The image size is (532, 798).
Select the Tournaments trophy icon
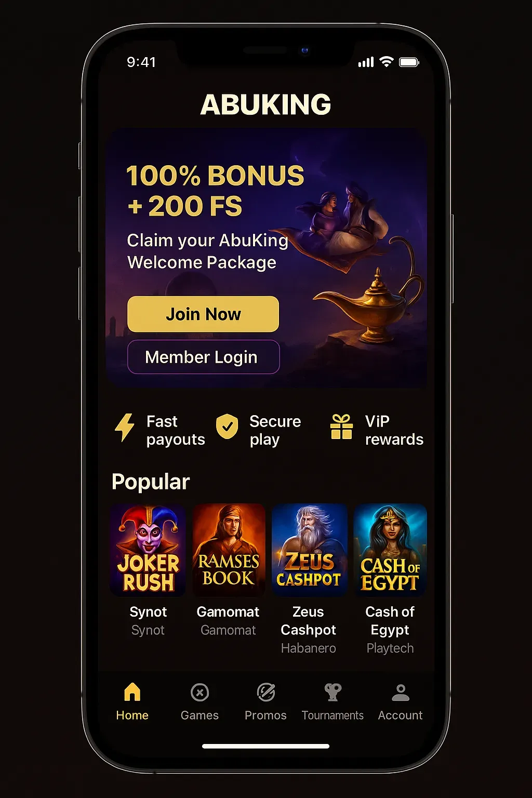click(x=332, y=692)
